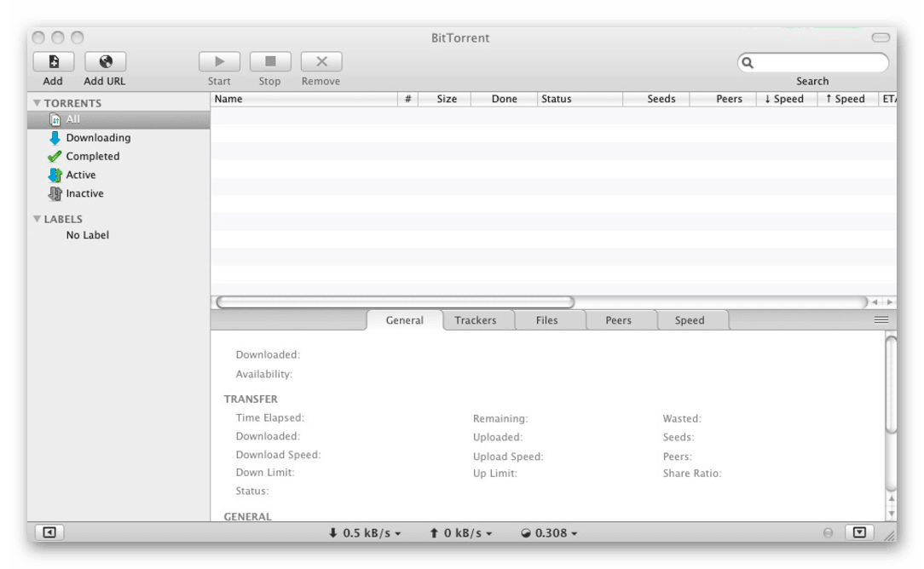Sort by the Status column header
Viewport: 924px width, 569px height.
pos(580,99)
